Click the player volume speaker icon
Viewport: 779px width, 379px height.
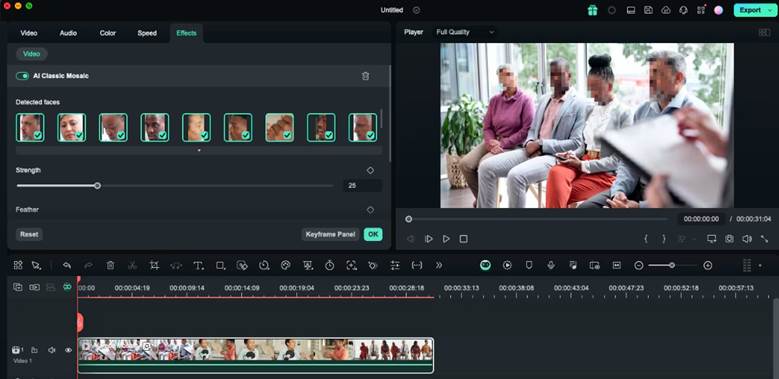tap(747, 239)
